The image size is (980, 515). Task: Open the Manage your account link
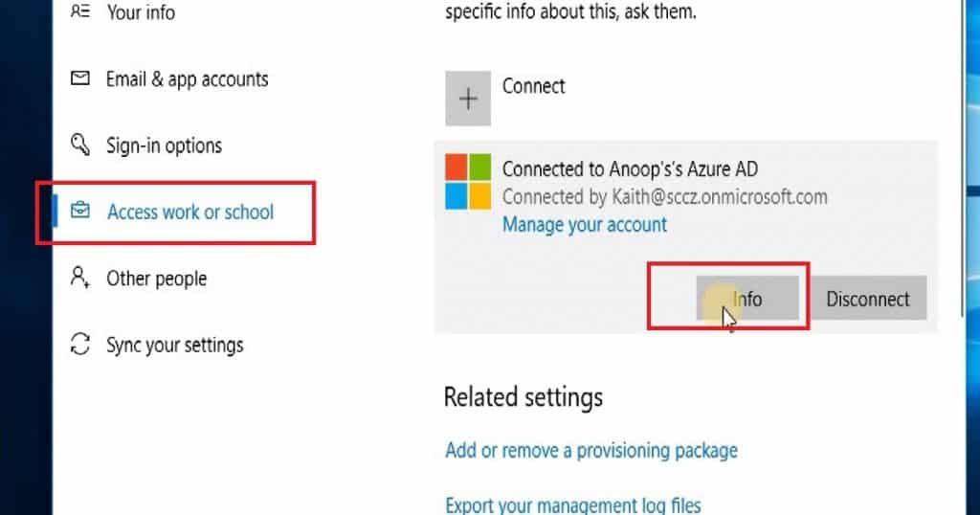(585, 225)
